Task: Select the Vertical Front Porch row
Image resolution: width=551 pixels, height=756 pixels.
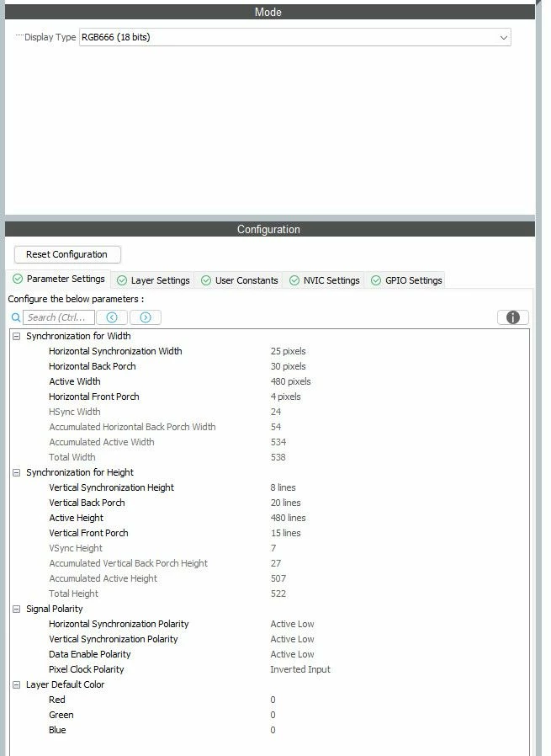Action: click(x=270, y=533)
